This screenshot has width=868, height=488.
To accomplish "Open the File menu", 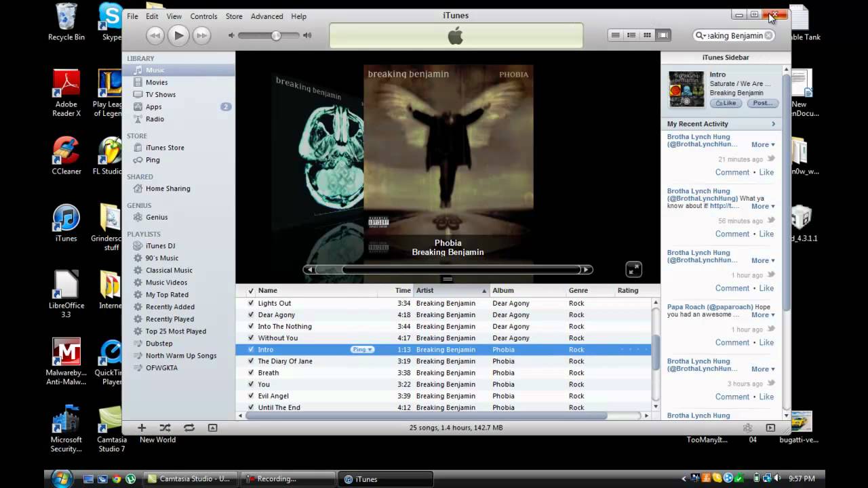I will (x=132, y=16).
